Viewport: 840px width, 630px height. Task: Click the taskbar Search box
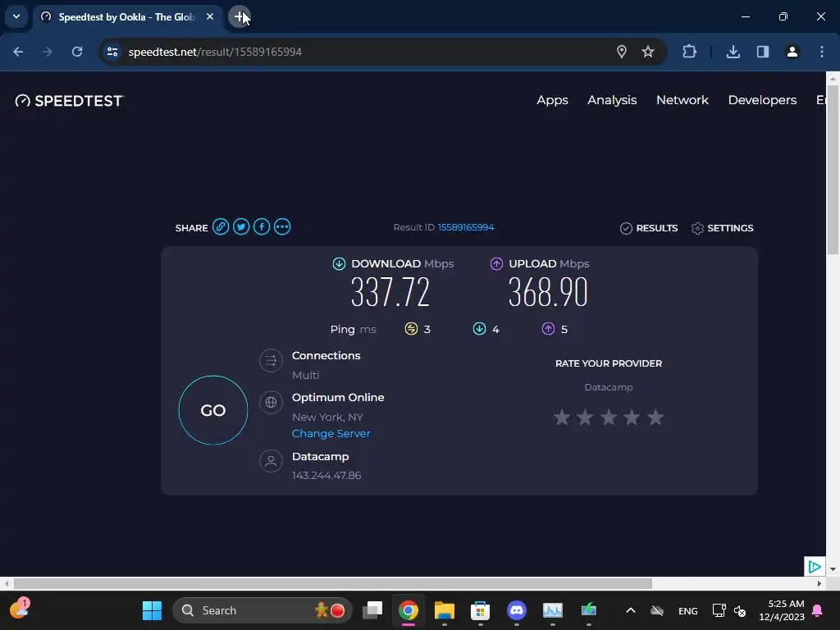point(262,610)
